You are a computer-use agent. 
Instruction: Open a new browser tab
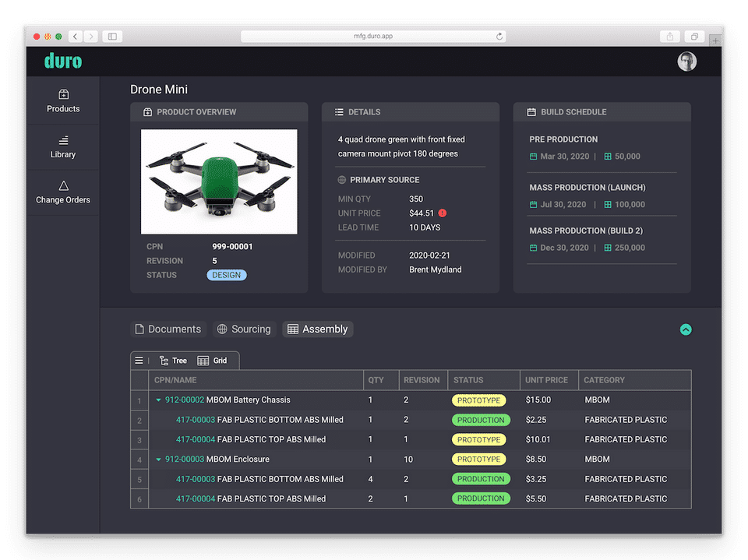(x=715, y=41)
